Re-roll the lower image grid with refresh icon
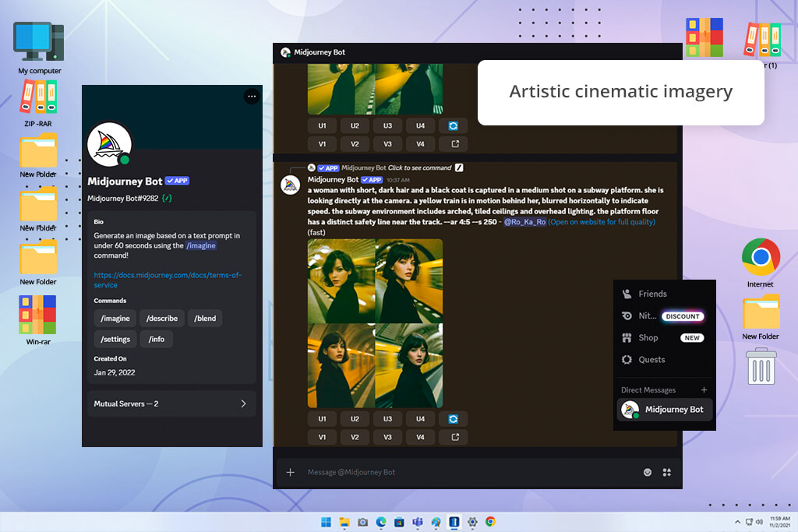This screenshot has height=532, width=798. (x=453, y=419)
